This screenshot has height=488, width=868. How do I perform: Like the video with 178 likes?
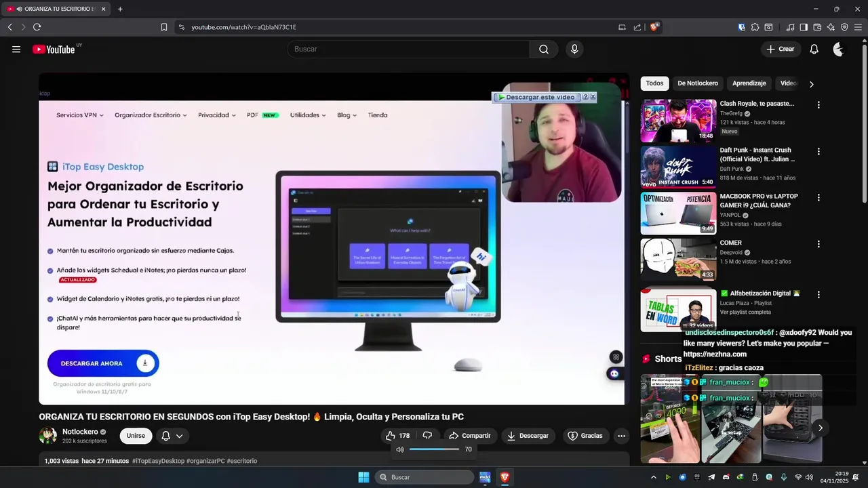click(x=397, y=436)
